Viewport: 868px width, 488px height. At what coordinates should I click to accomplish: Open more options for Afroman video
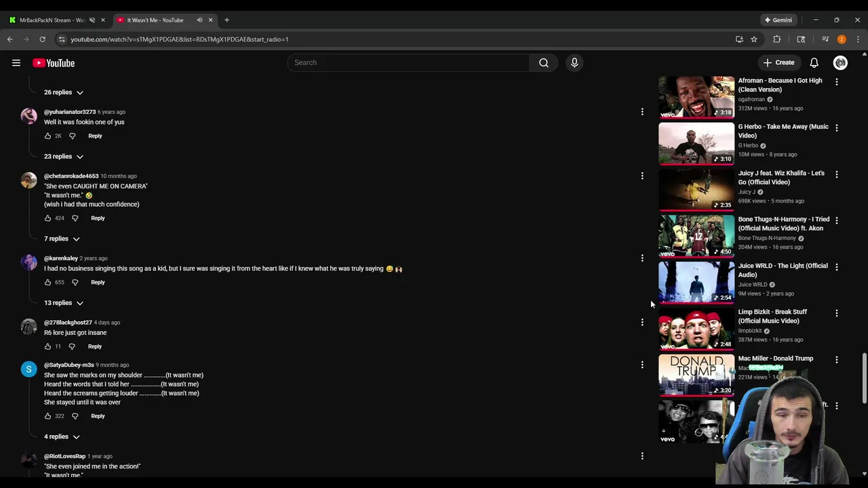[x=836, y=81]
